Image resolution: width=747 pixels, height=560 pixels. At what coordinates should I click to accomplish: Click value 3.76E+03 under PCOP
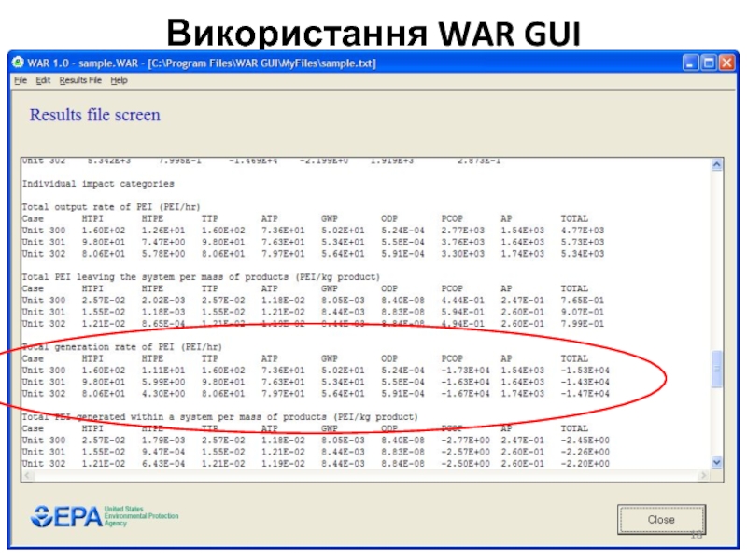tap(462, 242)
